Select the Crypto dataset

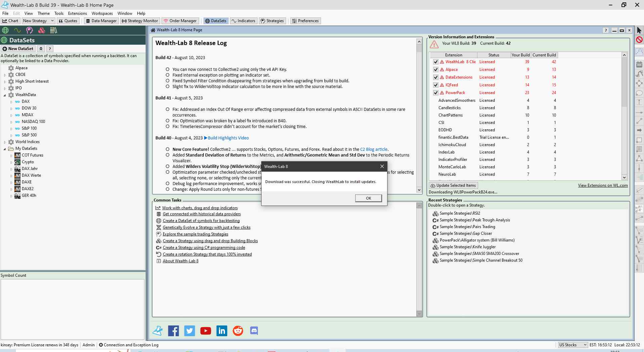click(28, 162)
